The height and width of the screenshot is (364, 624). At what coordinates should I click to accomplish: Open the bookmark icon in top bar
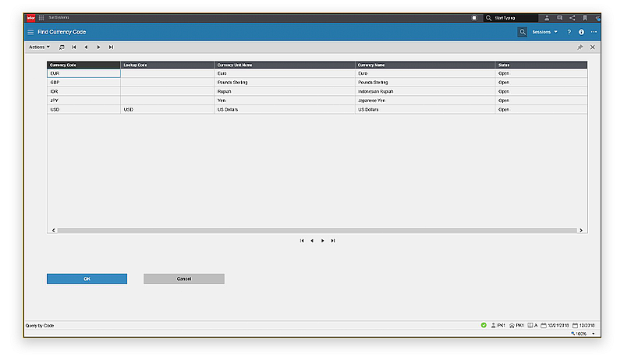click(x=584, y=17)
